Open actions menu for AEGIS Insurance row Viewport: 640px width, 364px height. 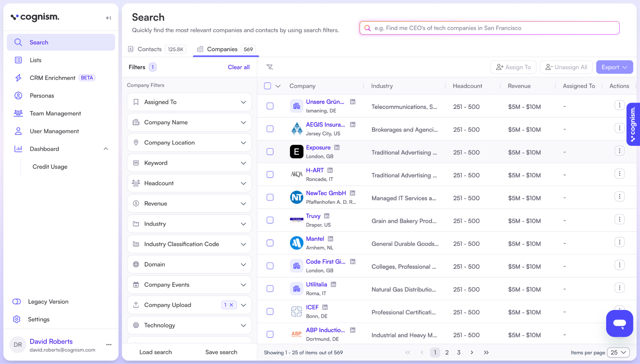pyautogui.click(x=619, y=128)
